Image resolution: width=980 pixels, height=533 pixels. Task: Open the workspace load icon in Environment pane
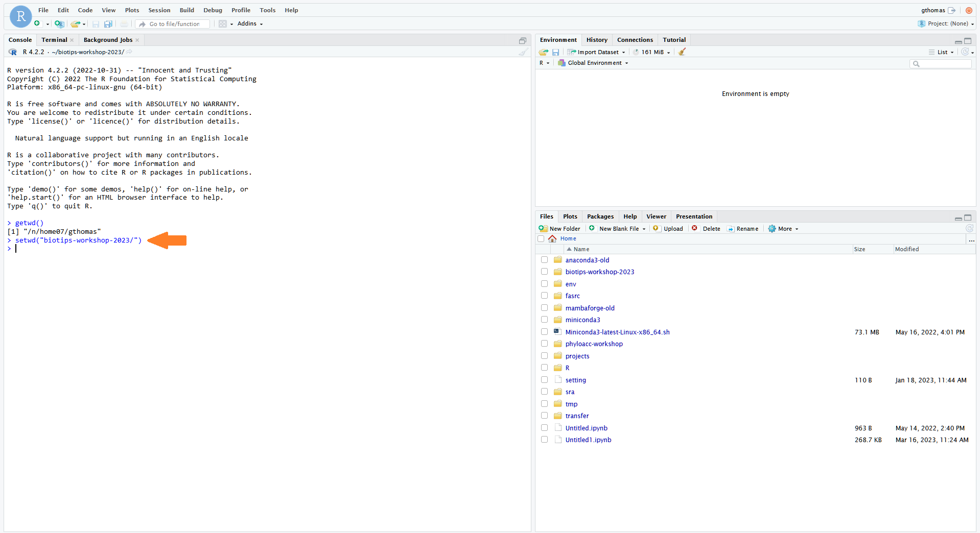point(543,52)
